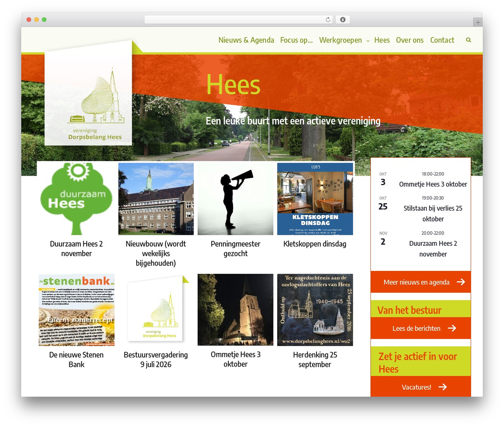
Task: Open the Ommetje Hees 3 oktober agenda event
Action: click(x=433, y=184)
